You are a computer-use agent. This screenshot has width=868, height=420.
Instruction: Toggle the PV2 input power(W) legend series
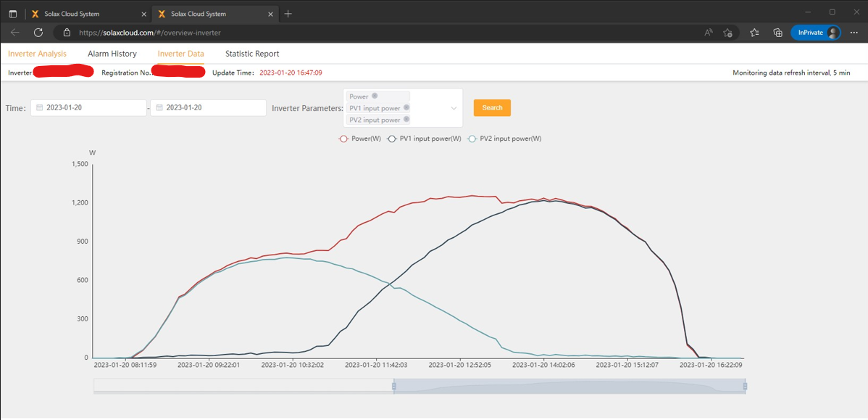(504, 139)
